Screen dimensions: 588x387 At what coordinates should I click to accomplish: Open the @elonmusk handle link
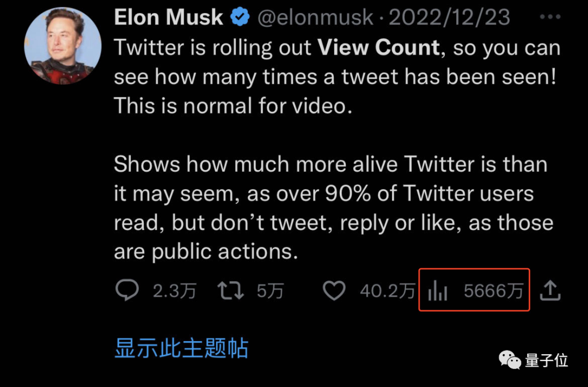tap(315, 18)
